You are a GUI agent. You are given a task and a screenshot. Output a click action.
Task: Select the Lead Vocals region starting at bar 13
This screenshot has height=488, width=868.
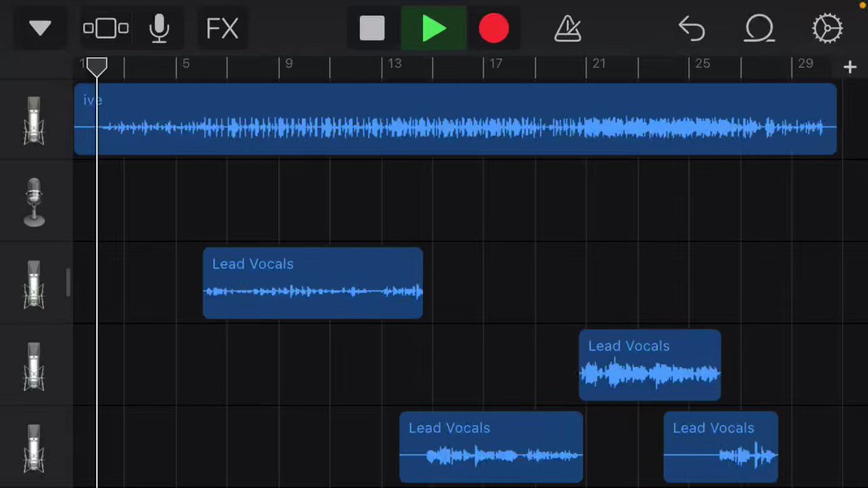click(x=491, y=447)
